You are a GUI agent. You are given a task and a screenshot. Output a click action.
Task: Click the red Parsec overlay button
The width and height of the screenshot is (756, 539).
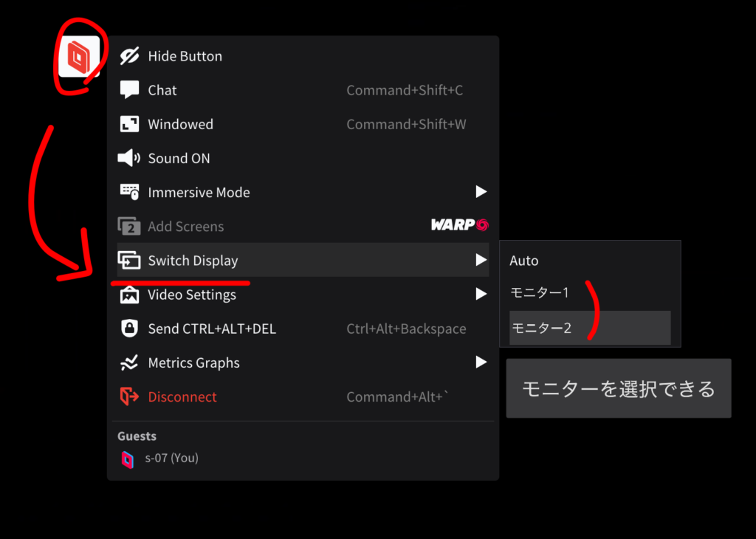78,56
